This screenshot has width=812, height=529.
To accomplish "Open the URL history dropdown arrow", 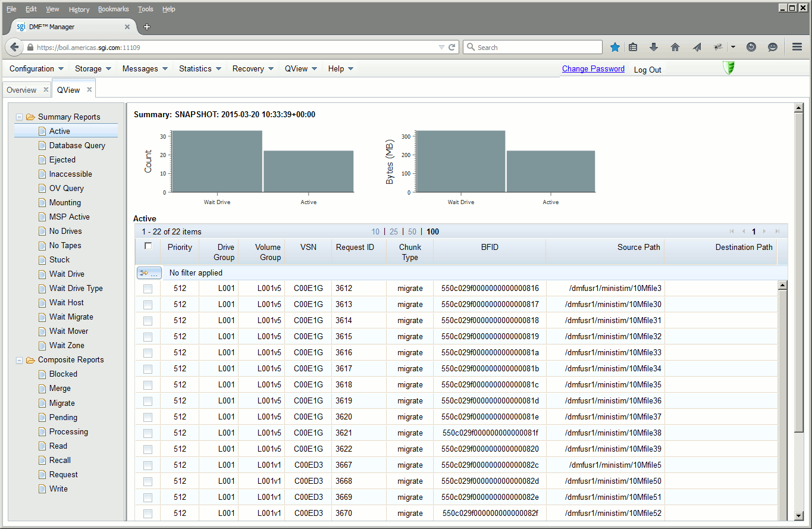I will (441, 47).
